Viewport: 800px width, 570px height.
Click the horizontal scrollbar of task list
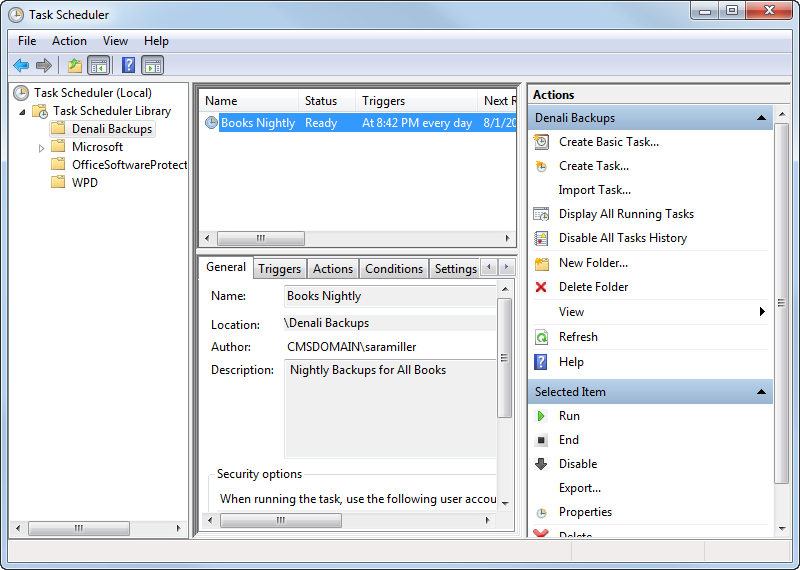[x=357, y=238]
